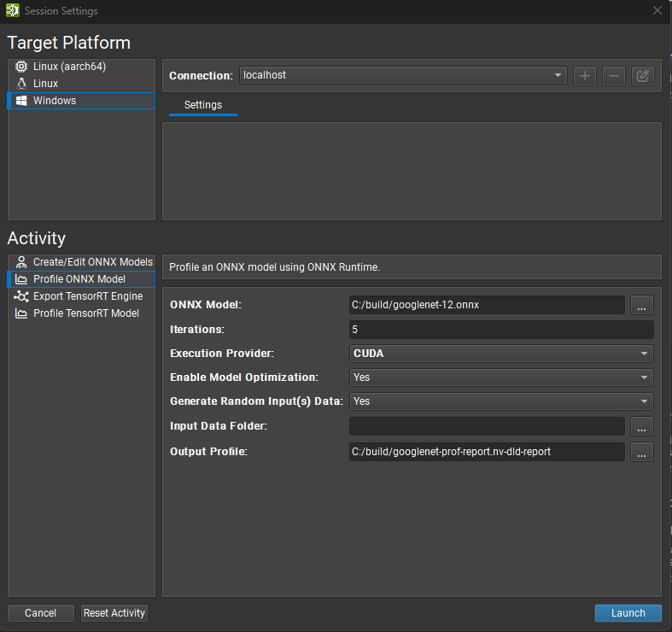Select Profile ONNX Model activity
This screenshot has height=632, width=672.
pyautogui.click(x=81, y=279)
